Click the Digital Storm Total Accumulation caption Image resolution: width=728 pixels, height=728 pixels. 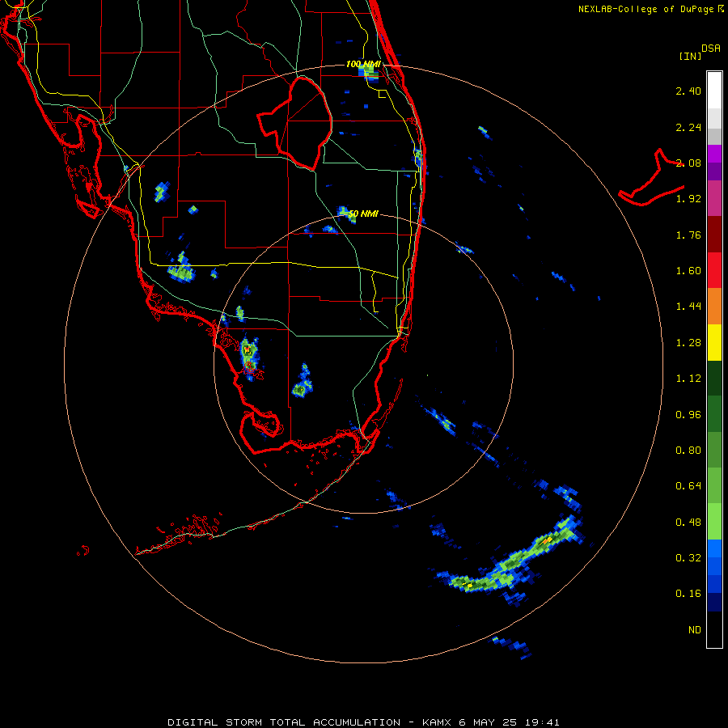(x=363, y=722)
